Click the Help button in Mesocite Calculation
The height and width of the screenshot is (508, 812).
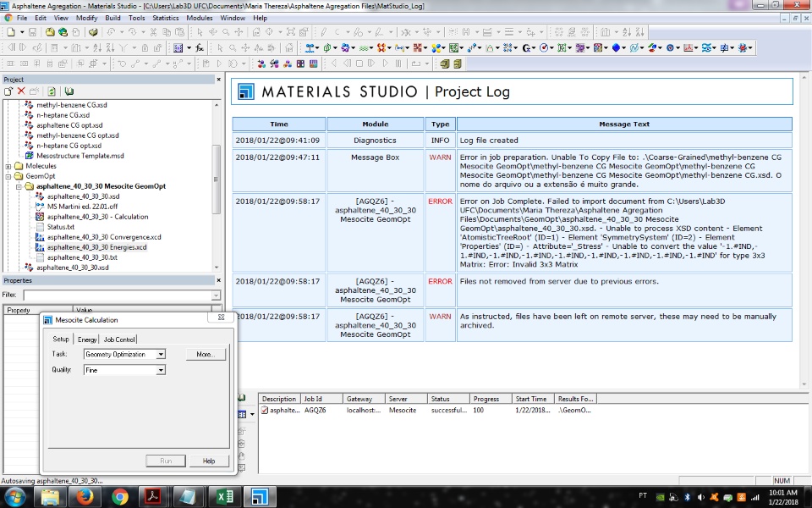[x=209, y=461]
